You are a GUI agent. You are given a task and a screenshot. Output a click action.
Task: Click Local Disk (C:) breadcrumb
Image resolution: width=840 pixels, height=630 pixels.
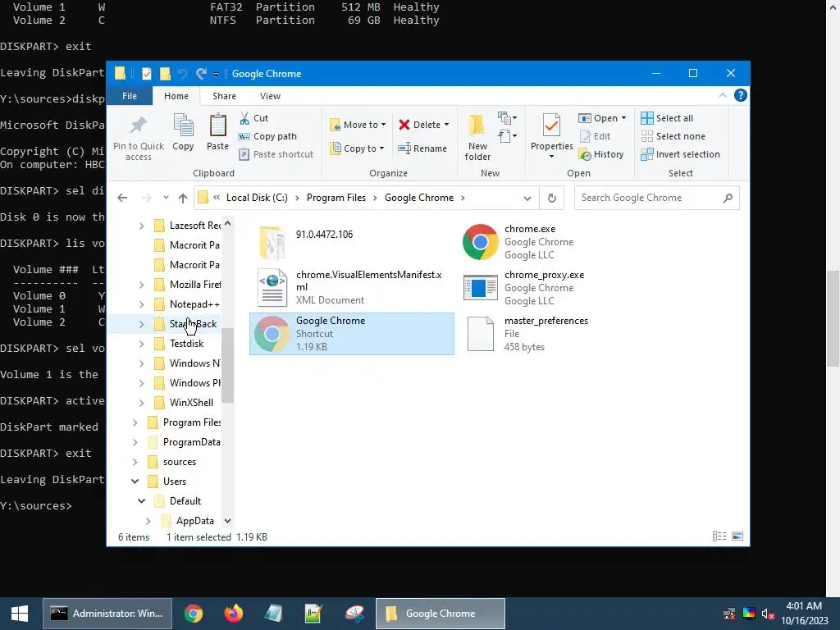coord(257,198)
